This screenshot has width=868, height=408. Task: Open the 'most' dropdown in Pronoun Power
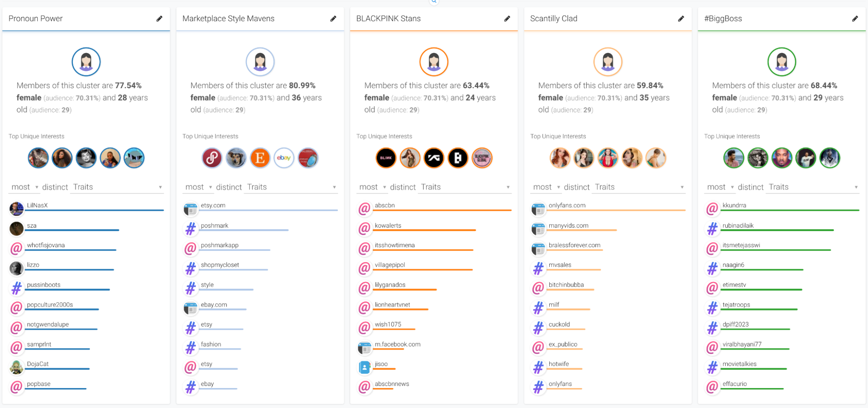24,187
